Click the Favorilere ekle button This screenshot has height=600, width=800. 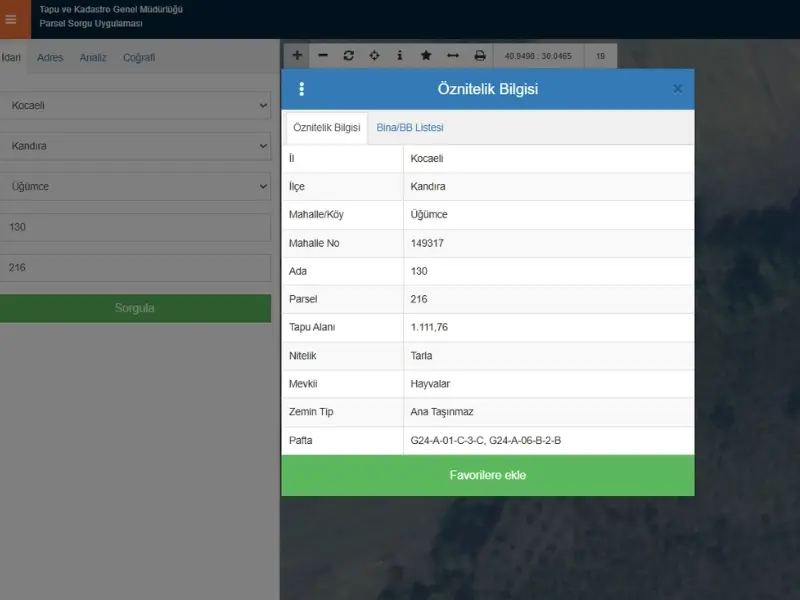pos(488,475)
